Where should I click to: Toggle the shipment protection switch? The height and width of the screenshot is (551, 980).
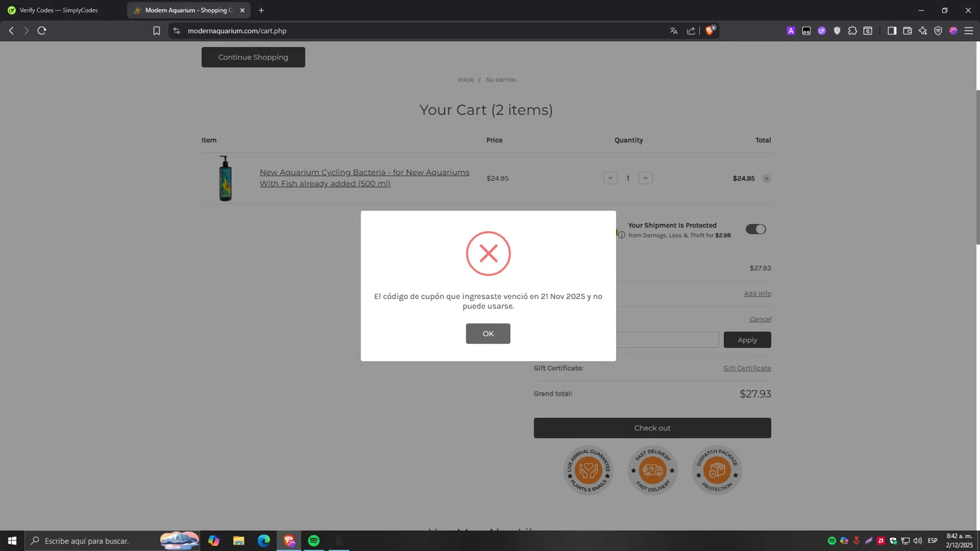756,229
